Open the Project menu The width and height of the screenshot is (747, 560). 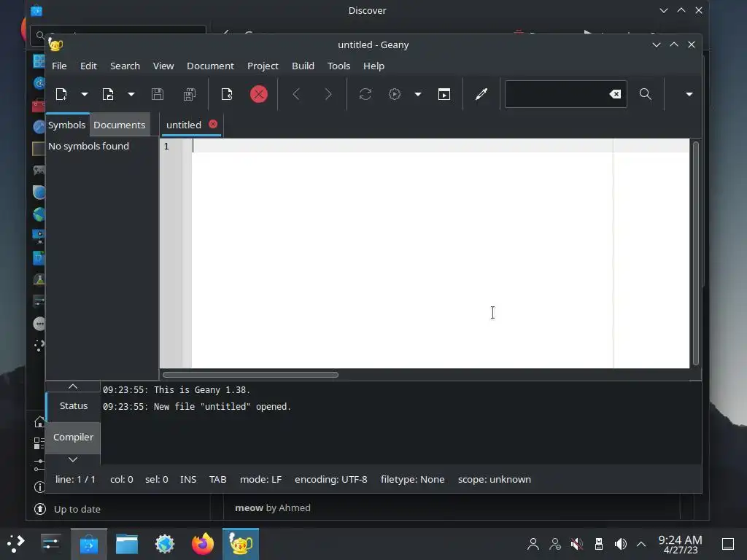(263, 66)
